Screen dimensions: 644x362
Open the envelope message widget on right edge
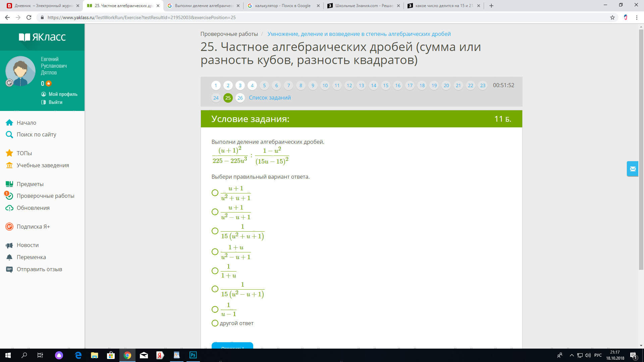[633, 169]
